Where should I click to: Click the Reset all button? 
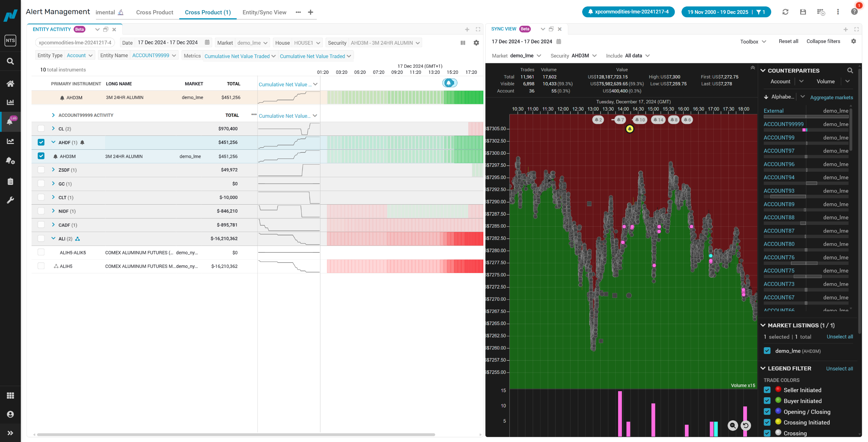(788, 41)
